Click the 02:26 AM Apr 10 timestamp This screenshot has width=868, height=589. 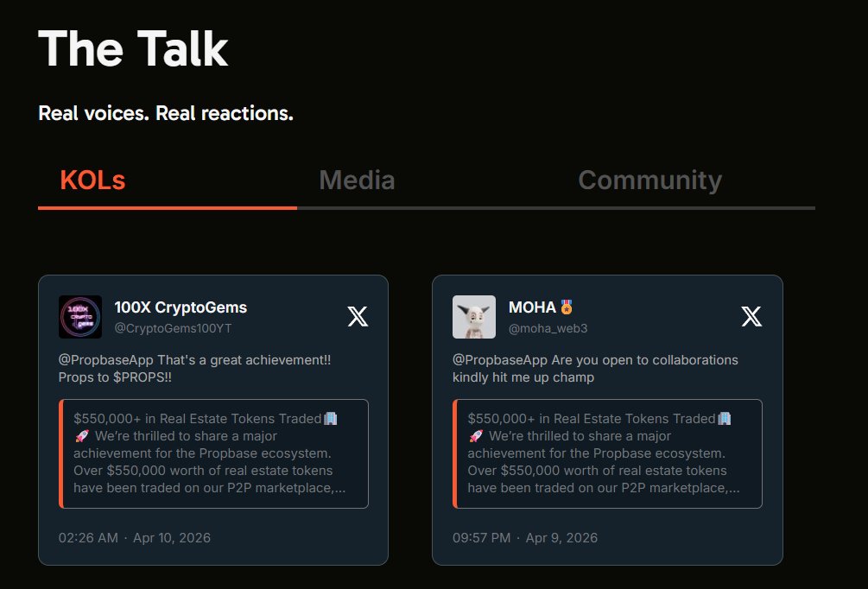135,538
